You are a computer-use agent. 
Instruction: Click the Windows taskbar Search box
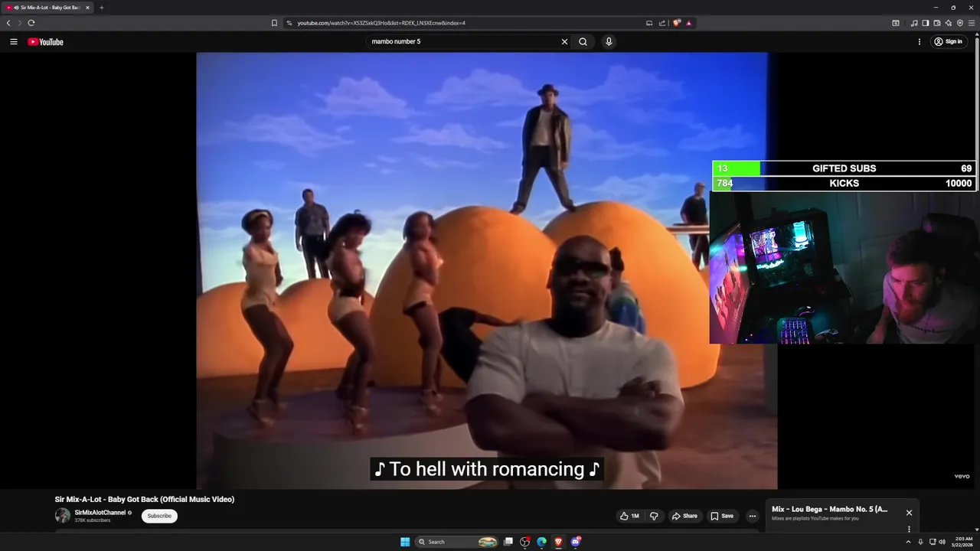(458, 542)
